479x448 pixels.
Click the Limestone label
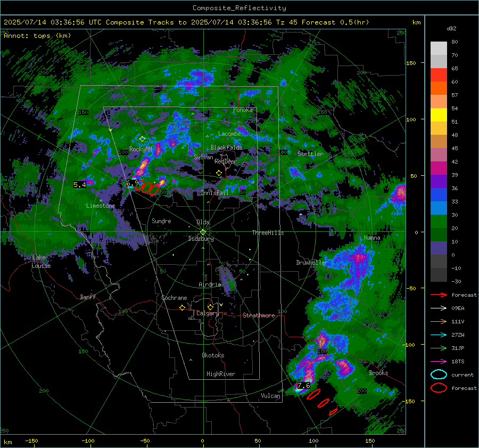tap(101, 206)
